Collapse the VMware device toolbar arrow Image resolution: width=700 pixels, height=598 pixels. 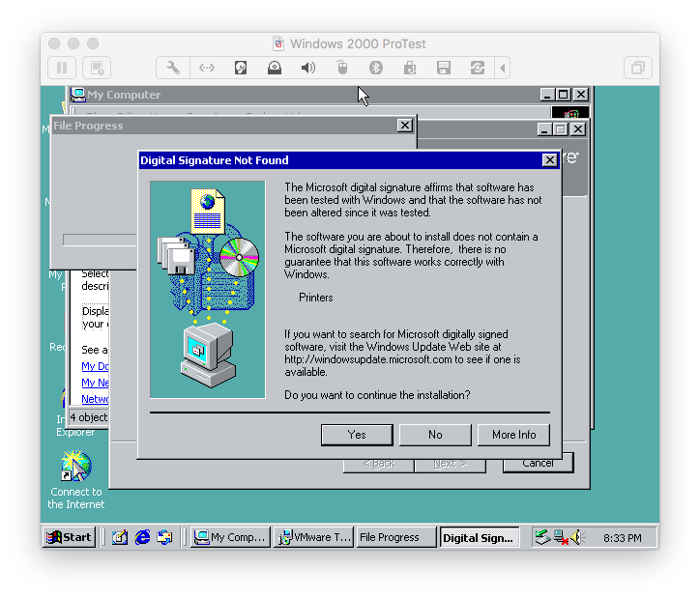pyautogui.click(x=502, y=68)
